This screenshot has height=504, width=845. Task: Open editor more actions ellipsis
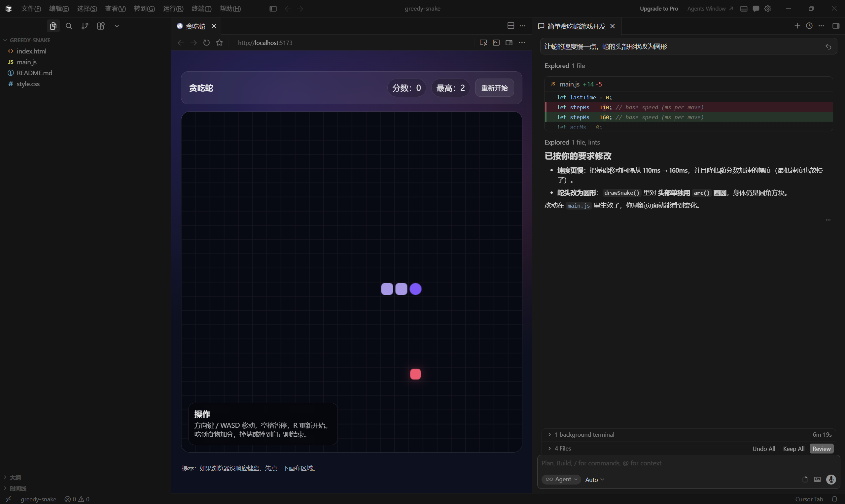tap(523, 26)
